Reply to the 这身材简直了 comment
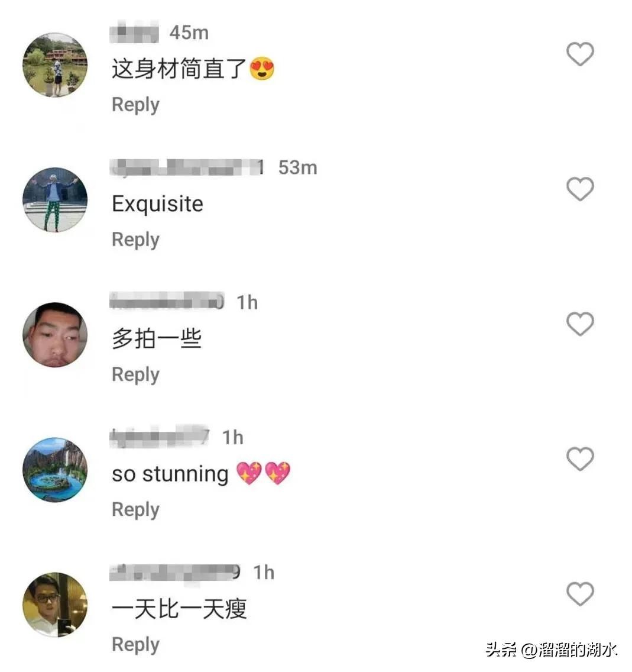 click(136, 105)
